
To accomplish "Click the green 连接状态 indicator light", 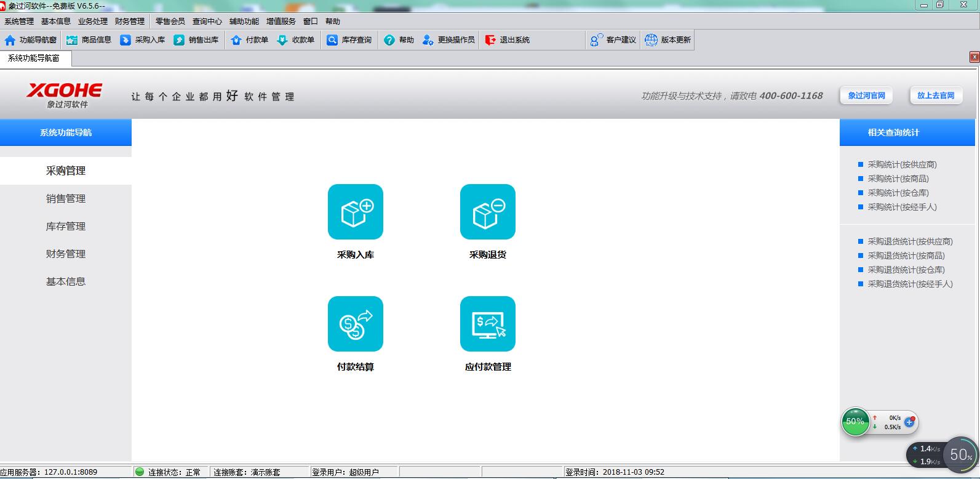I will (x=140, y=472).
